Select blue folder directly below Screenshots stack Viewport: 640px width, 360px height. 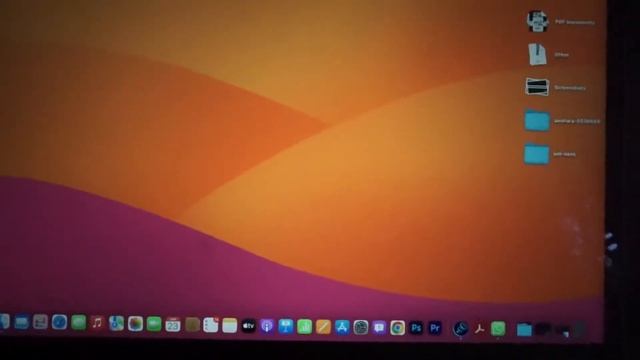537,120
